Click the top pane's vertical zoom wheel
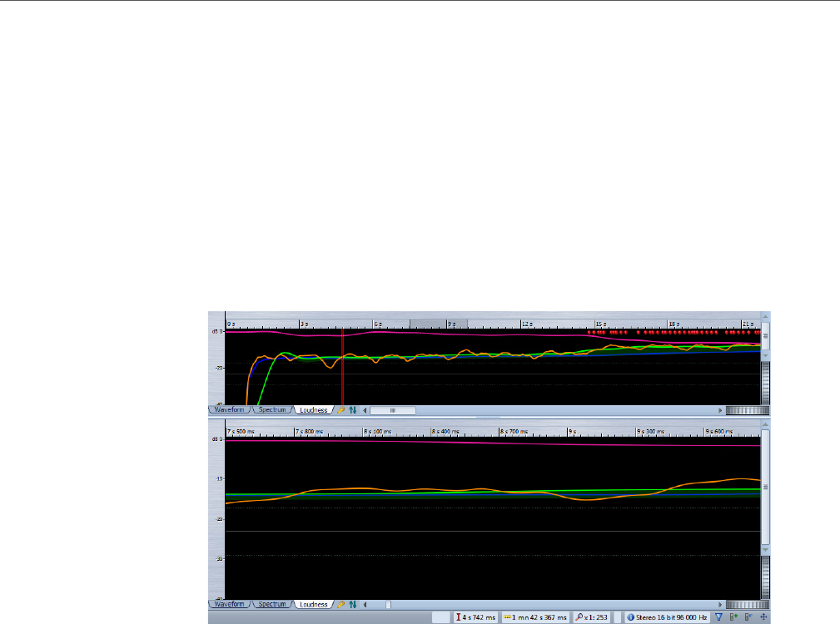840x624 pixels. pyautogui.click(x=766, y=383)
